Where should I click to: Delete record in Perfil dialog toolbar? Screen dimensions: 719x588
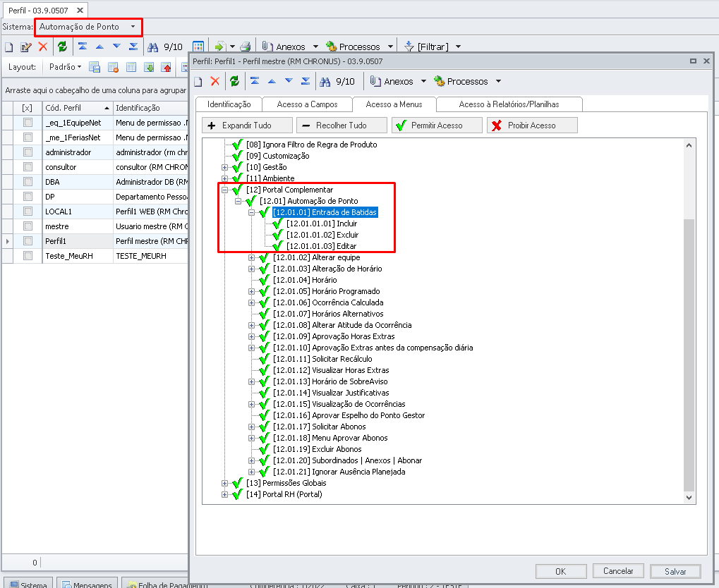click(215, 82)
